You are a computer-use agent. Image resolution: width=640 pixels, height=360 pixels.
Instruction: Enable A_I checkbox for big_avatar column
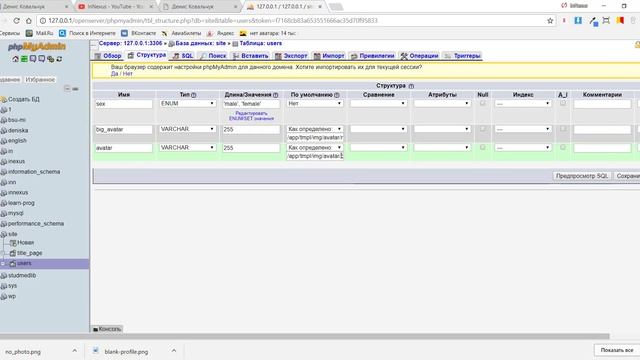563,129
